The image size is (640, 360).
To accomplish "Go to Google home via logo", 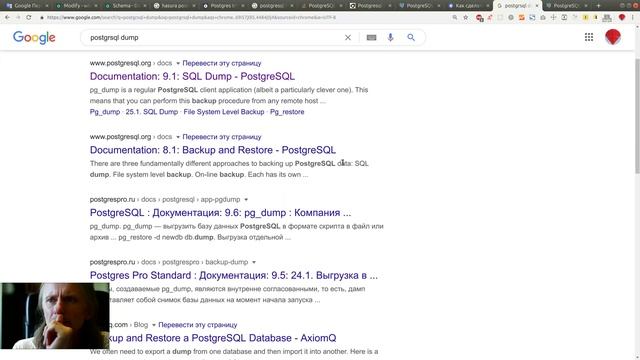I will [34, 38].
